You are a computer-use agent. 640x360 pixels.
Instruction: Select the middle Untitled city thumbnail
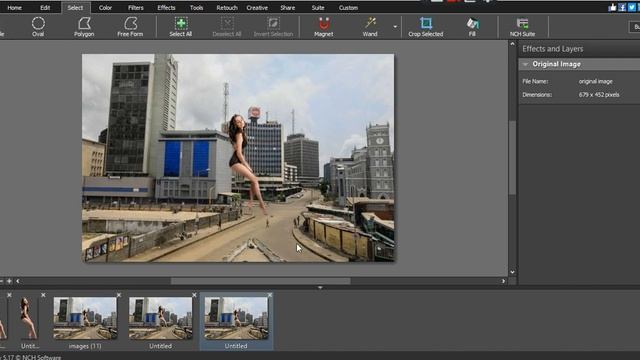[x=160, y=318]
